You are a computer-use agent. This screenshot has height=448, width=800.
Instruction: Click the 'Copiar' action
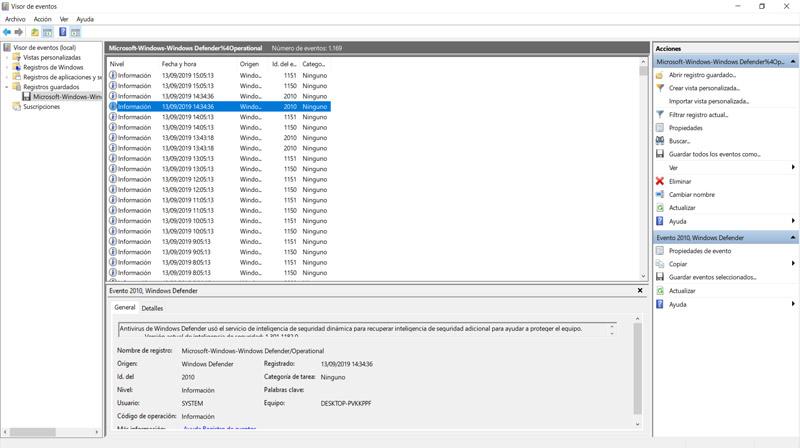pos(678,264)
